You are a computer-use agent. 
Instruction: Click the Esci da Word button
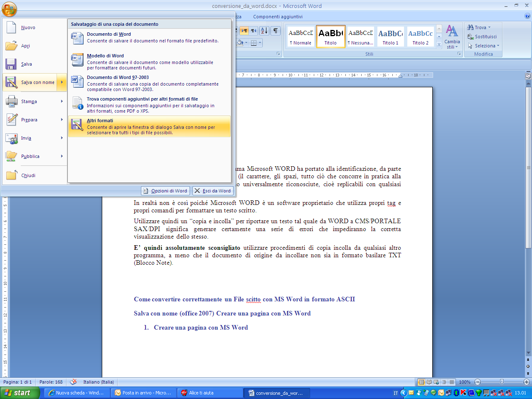(213, 191)
